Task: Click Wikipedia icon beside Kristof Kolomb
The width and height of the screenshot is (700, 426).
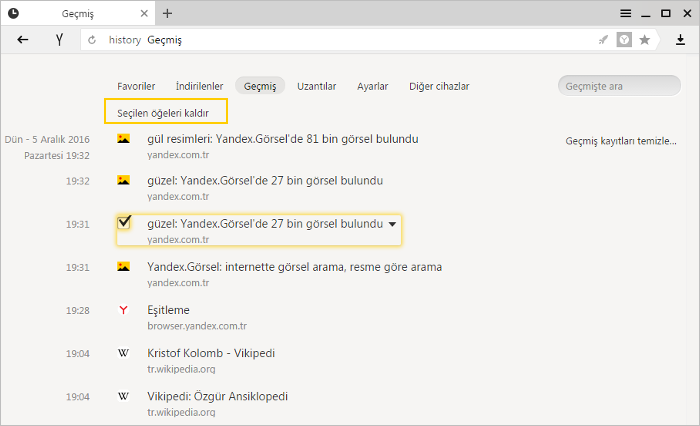Action: 124,353
